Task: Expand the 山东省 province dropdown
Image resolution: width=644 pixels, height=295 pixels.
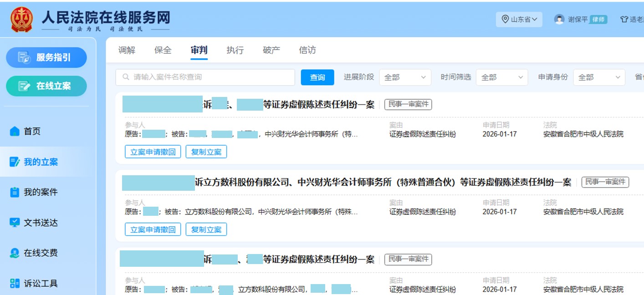Action: 519,20
